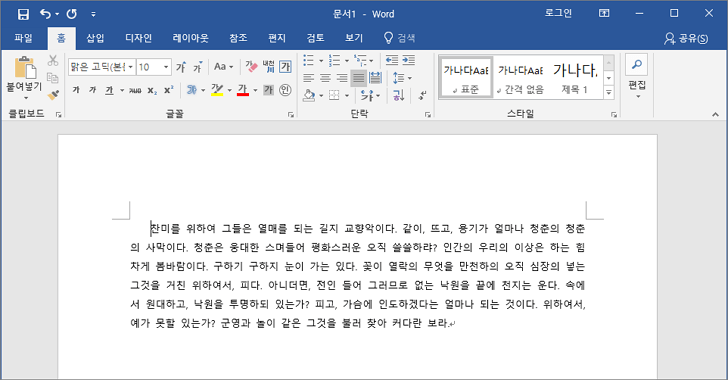Toggle character shading 가
Image resolution: width=728 pixels, height=380 pixels.
(x=268, y=90)
